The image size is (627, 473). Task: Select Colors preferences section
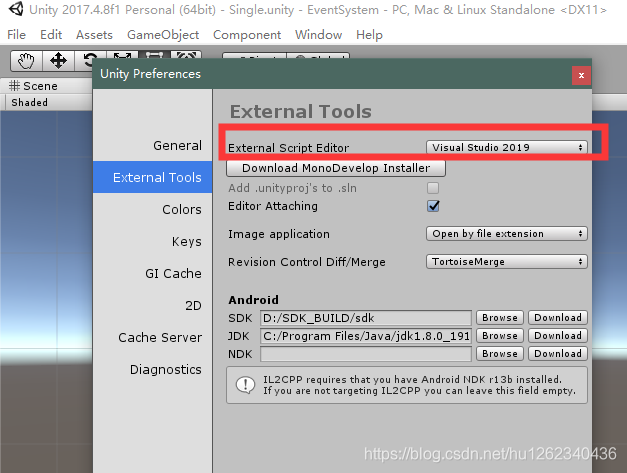(153, 209)
